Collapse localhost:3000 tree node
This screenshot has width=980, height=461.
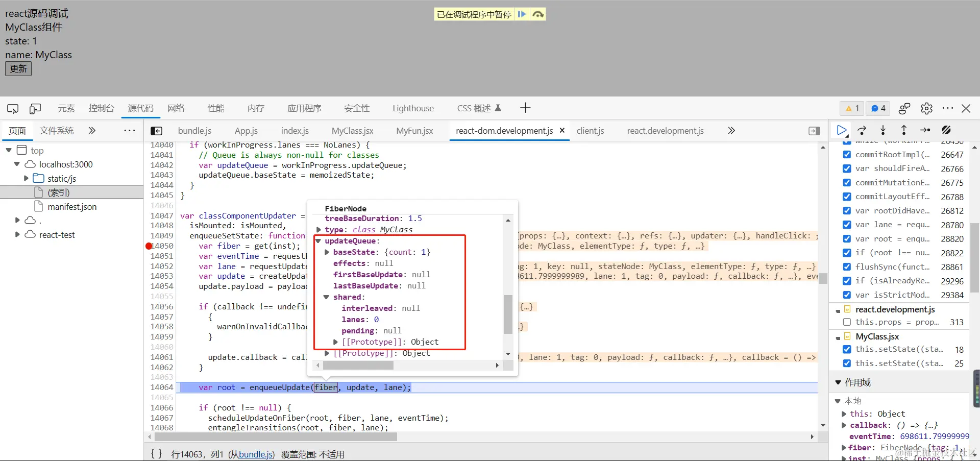[17, 164]
